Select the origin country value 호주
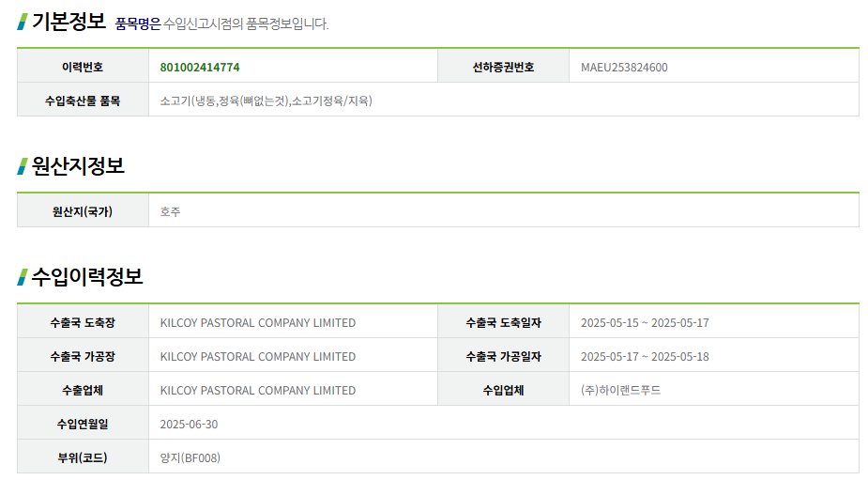Viewport: 868px width, 480px height. pos(170,211)
